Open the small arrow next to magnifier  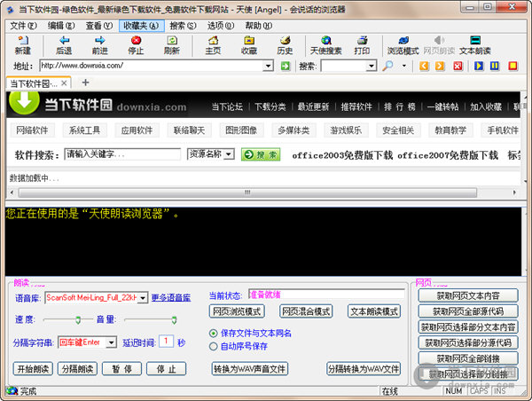pos(404,66)
